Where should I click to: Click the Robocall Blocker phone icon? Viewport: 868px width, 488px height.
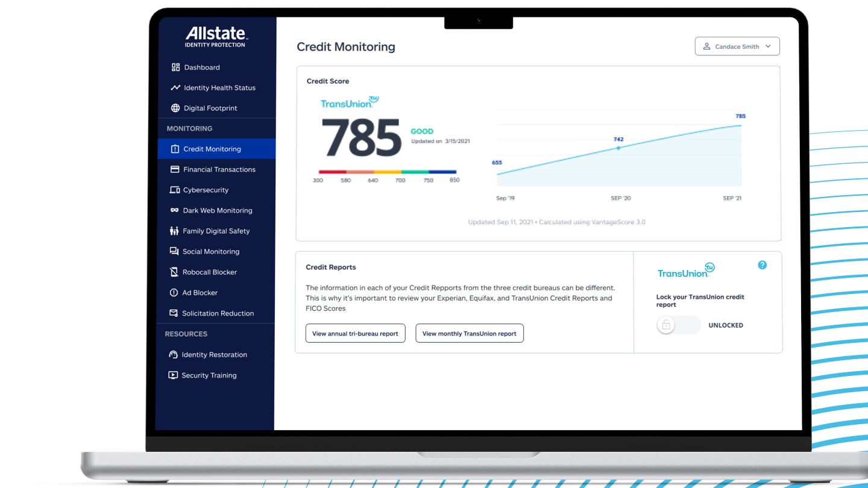tap(174, 272)
